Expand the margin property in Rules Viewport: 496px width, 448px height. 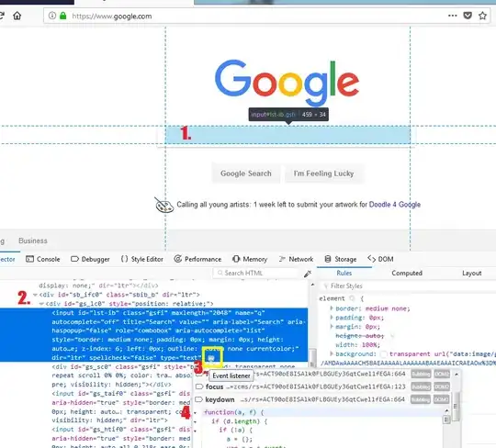(x=332, y=327)
